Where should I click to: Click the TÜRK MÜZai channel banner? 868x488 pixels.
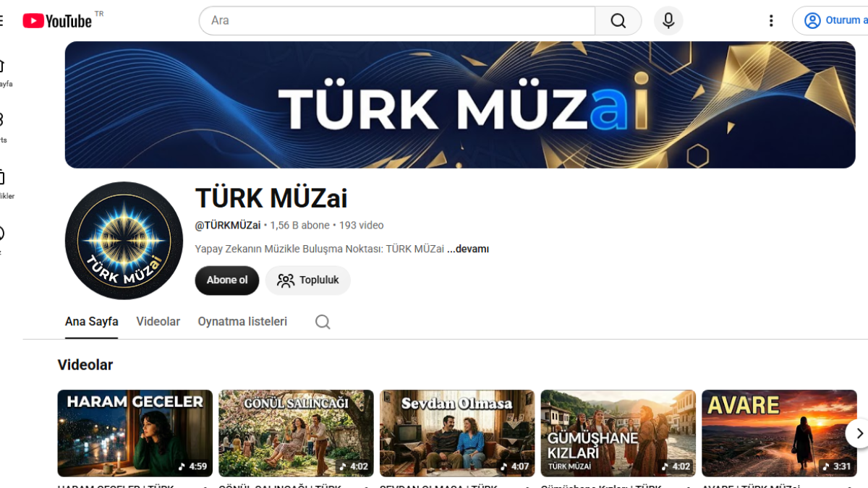460,105
